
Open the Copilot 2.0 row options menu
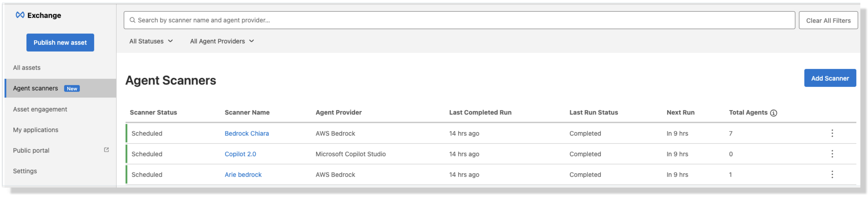click(832, 154)
